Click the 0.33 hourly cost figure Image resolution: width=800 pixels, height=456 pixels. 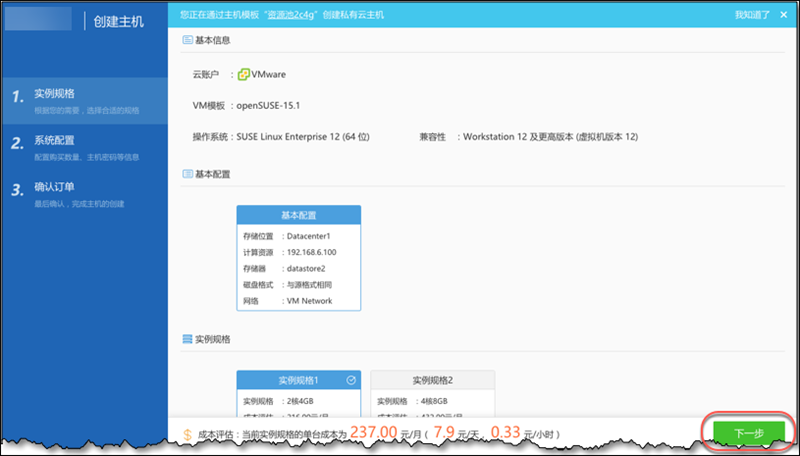[x=505, y=433]
